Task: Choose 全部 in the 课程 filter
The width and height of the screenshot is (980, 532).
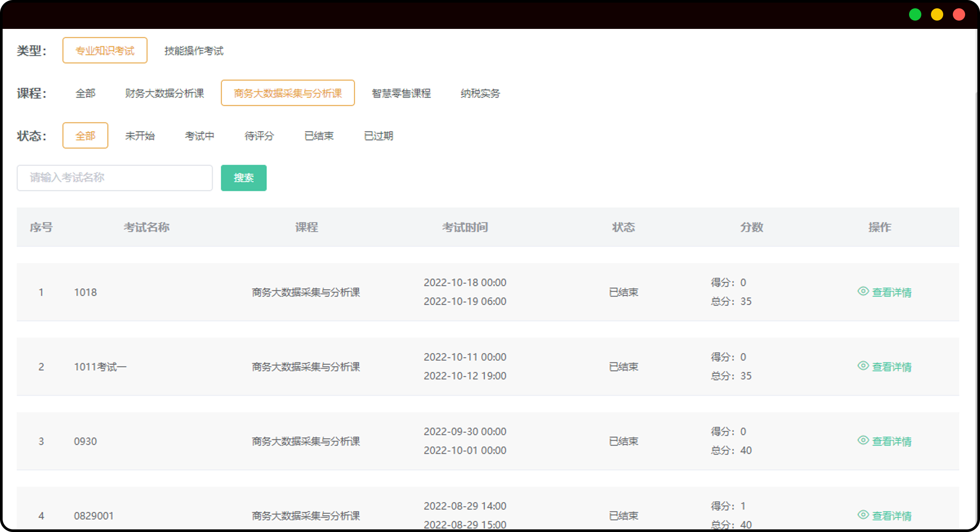Action: pyautogui.click(x=85, y=93)
